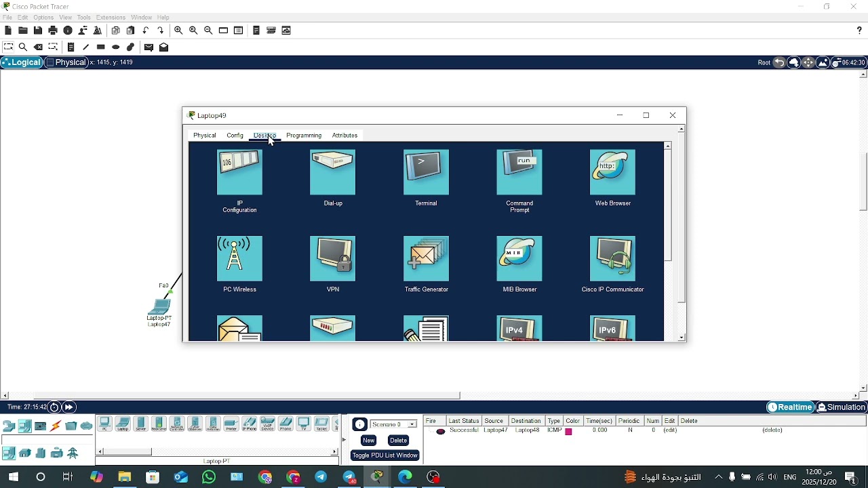This screenshot has width=868, height=488.
Task: Open the PC Wireless app
Action: (239, 258)
